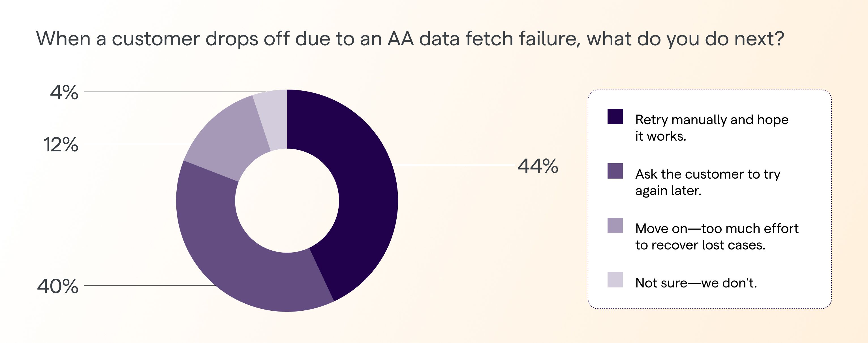Select the Ask the customer legend swatch
Viewport: 868px width, 343px height.
point(615,171)
